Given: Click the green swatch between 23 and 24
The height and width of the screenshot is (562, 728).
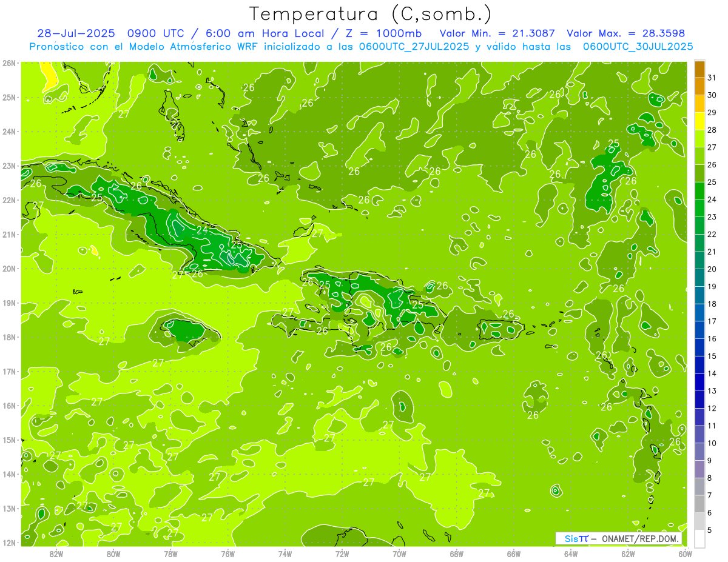Looking at the screenshot, I should [699, 208].
